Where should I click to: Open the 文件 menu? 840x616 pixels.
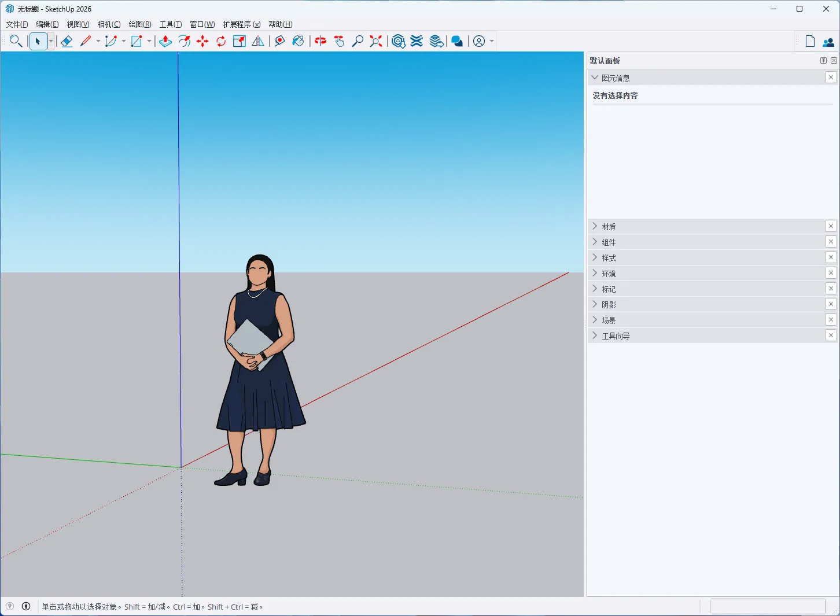[16, 24]
